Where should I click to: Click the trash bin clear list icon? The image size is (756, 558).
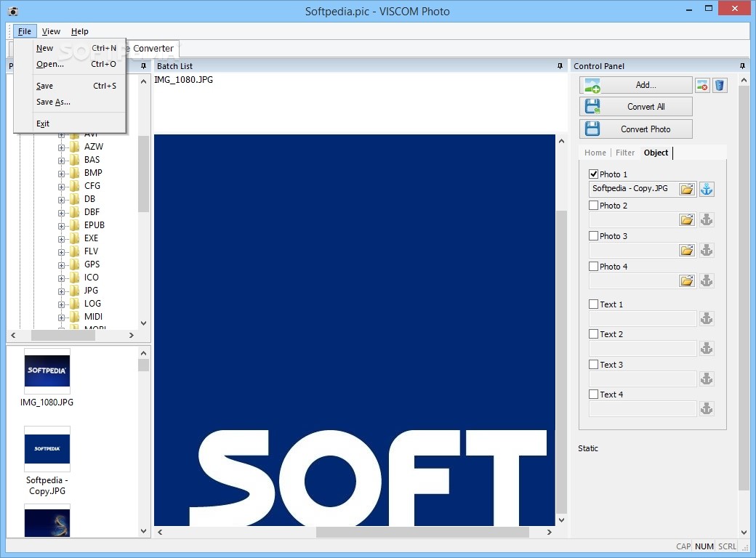[719, 86]
